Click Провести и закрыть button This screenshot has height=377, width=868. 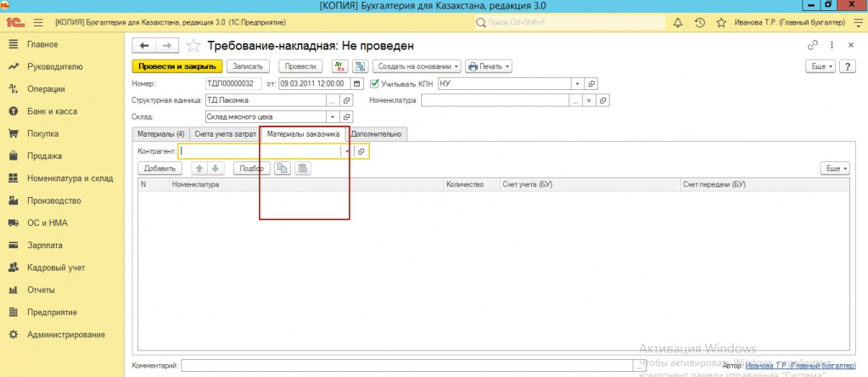point(177,66)
